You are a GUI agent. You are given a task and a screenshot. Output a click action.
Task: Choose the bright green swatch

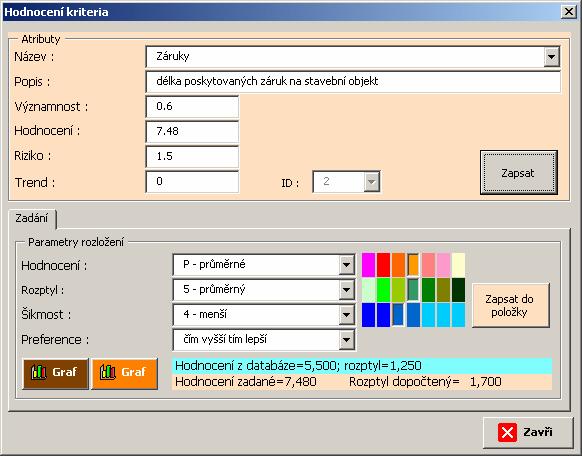(383, 290)
